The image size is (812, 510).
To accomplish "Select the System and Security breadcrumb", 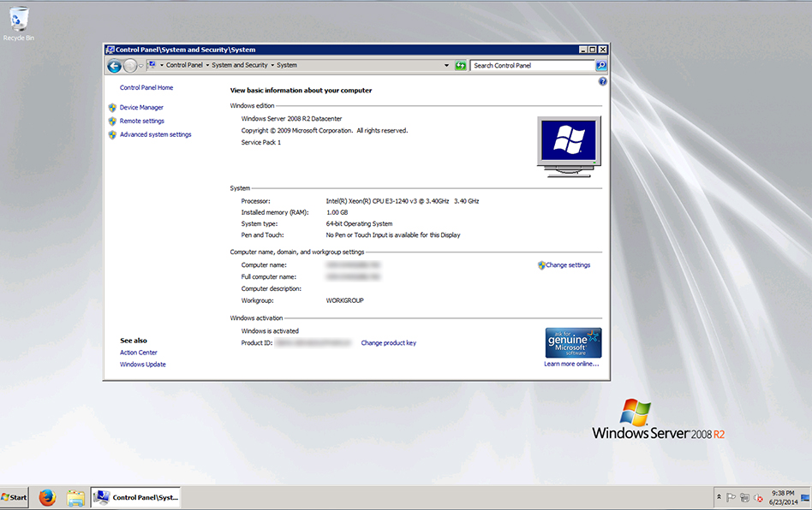I will click(240, 65).
